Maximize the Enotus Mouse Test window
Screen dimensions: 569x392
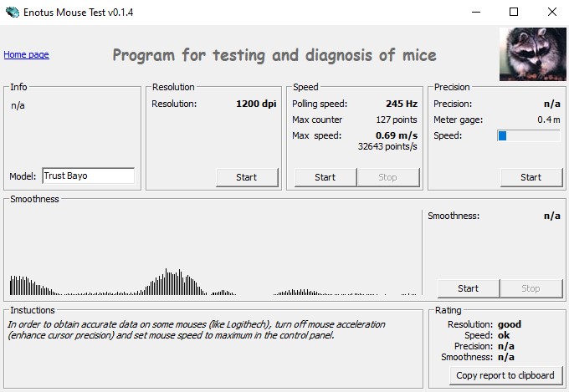click(x=514, y=12)
